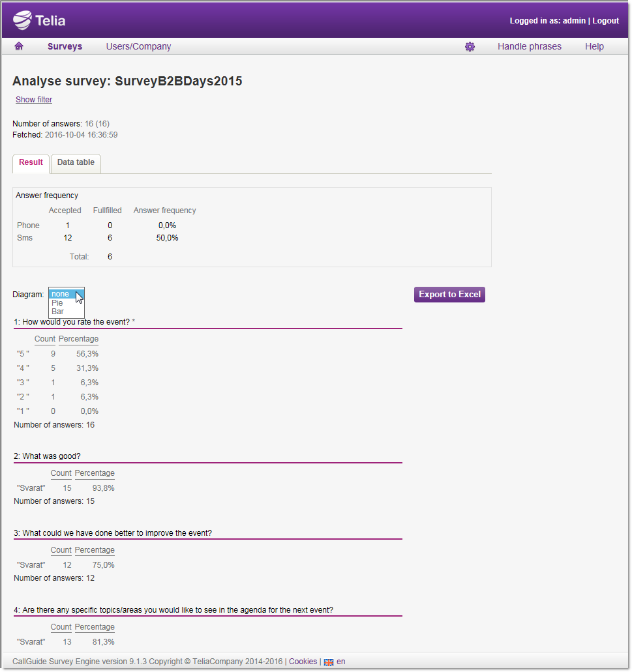Image resolution: width=632 pixels, height=672 pixels.
Task: Click 'Number of answers: 16' under question 1
Action: [54, 425]
